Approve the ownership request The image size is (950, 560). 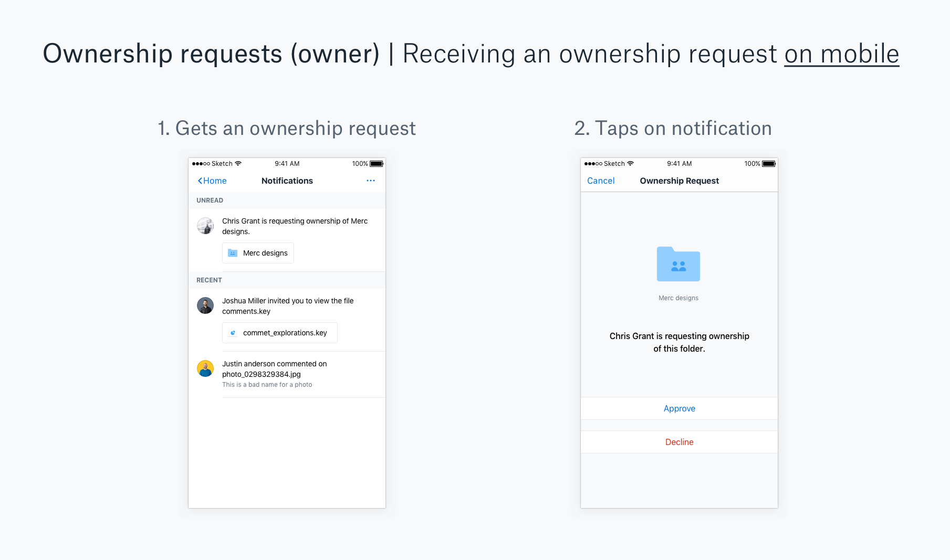pos(679,408)
